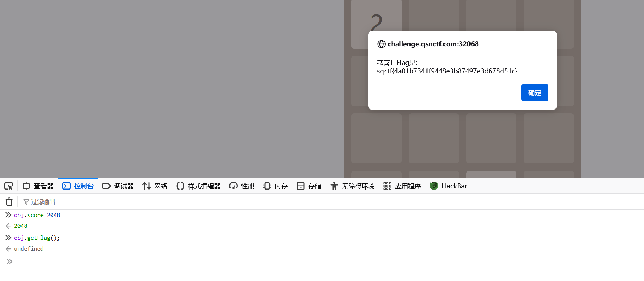Click the obj.getFlag(); console entry
Viewport: 644px width, 281px height.
tap(37, 238)
